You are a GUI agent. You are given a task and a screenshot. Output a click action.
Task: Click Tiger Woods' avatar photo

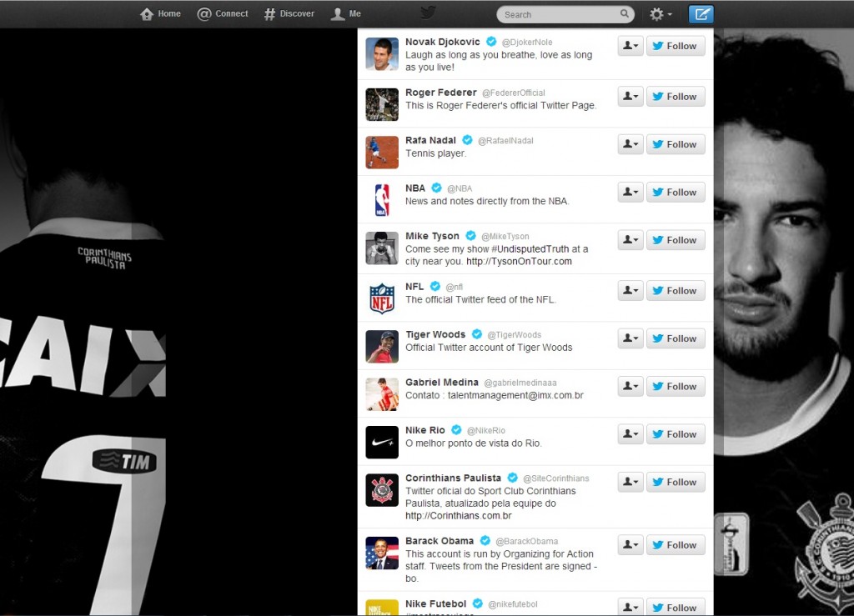pyautogui.click(x=382, y=347)
